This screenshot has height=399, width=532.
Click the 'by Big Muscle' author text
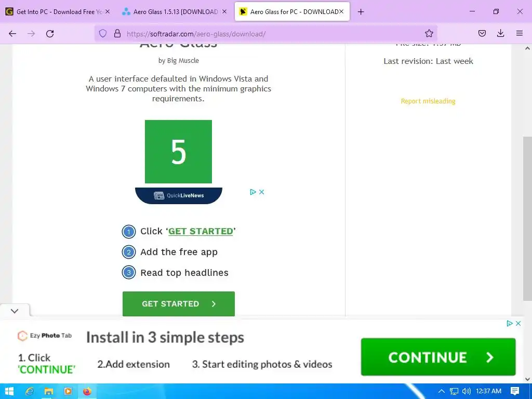[179, 60]
